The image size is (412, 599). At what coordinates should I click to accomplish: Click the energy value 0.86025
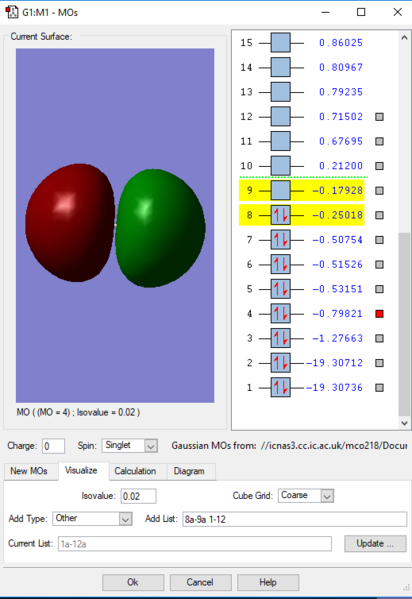341,43
